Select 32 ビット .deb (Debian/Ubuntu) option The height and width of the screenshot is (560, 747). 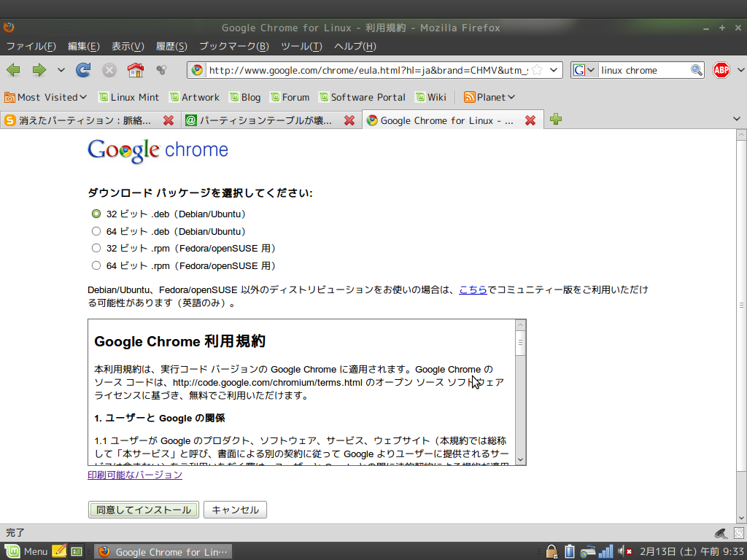pos(96,214)
